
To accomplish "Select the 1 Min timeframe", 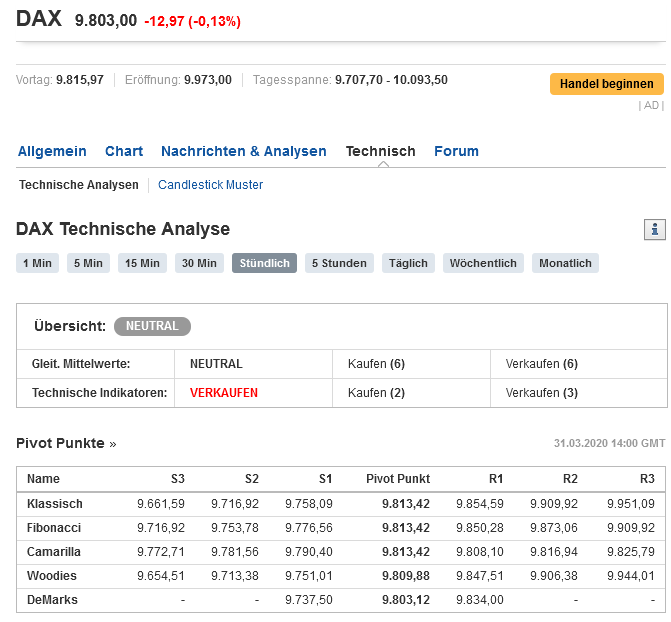I will point(37,263).
